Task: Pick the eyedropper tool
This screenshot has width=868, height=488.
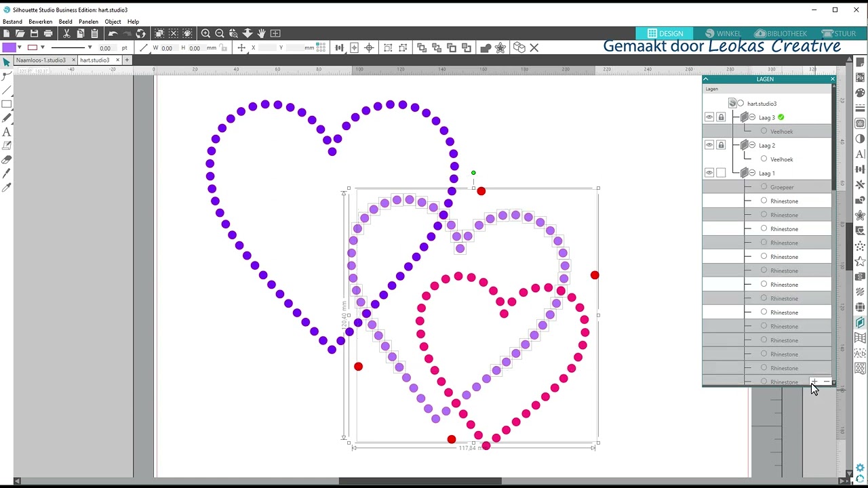Action: (7, 188)
